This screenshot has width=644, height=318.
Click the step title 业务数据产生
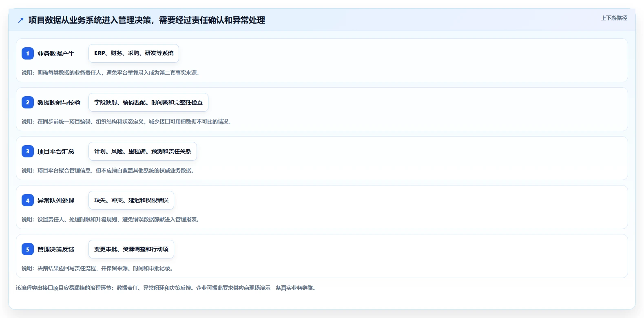56,53
